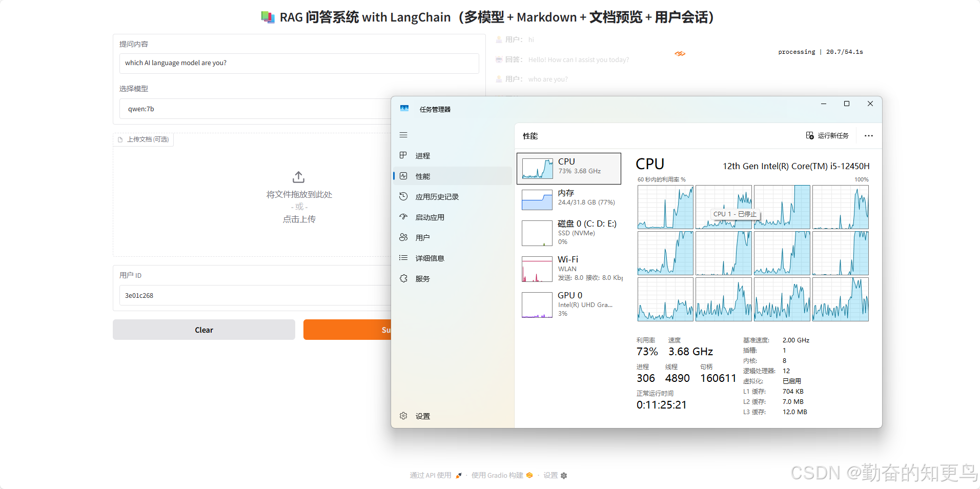Image resolution: width=980 pixels, height=489 pixels.
Task: Click the L3 cache value 12.0 MB
Action: tap(794, 412)
